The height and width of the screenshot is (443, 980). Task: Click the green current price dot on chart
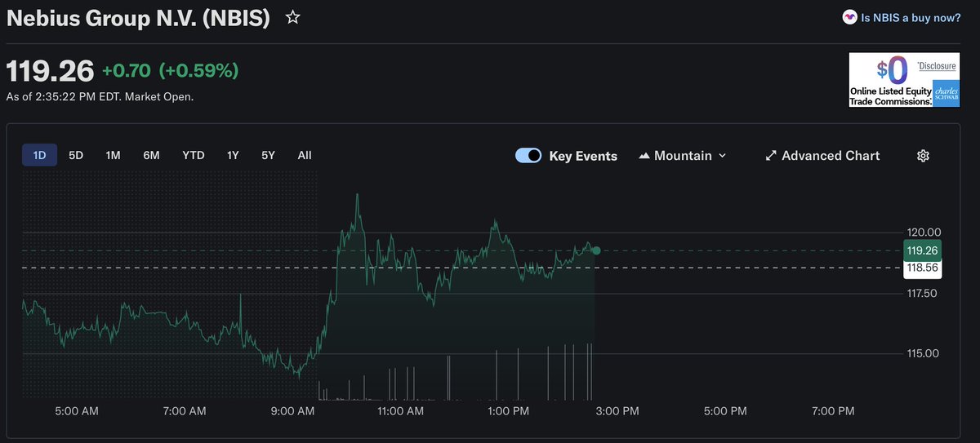[596, 250]
